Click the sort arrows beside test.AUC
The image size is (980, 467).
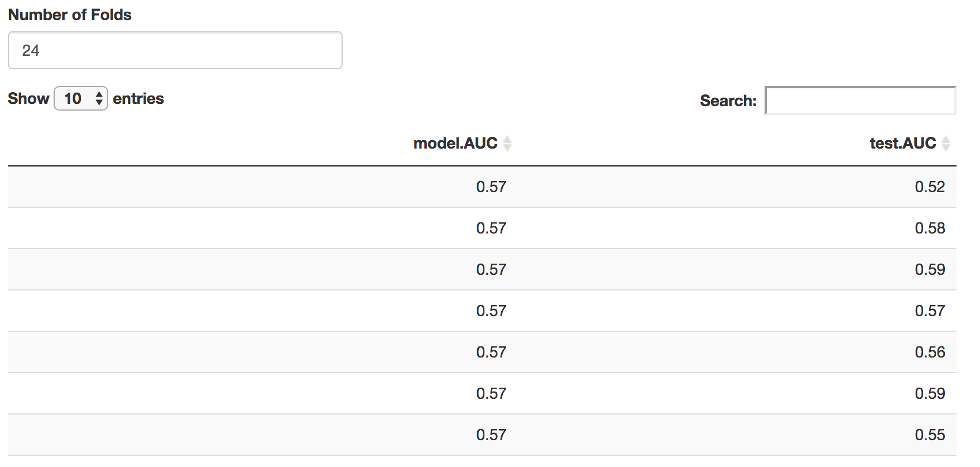pyautogui.click(x=945, y=144)
